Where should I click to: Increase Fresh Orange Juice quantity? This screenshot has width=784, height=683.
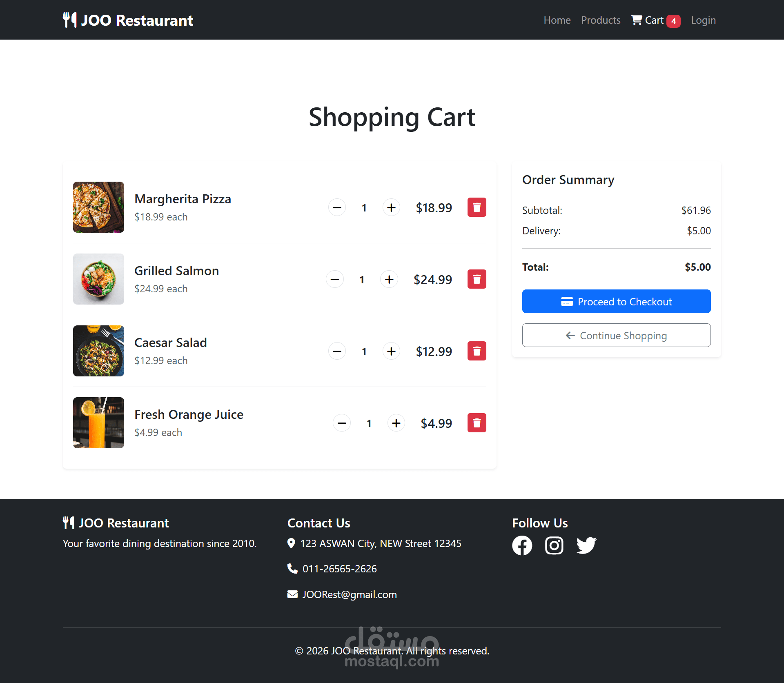[396, 423]
